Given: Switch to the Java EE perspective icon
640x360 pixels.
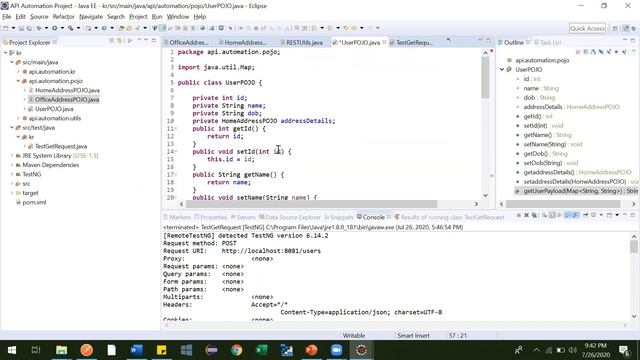Looking at the screenshot, I should (626, 28).
